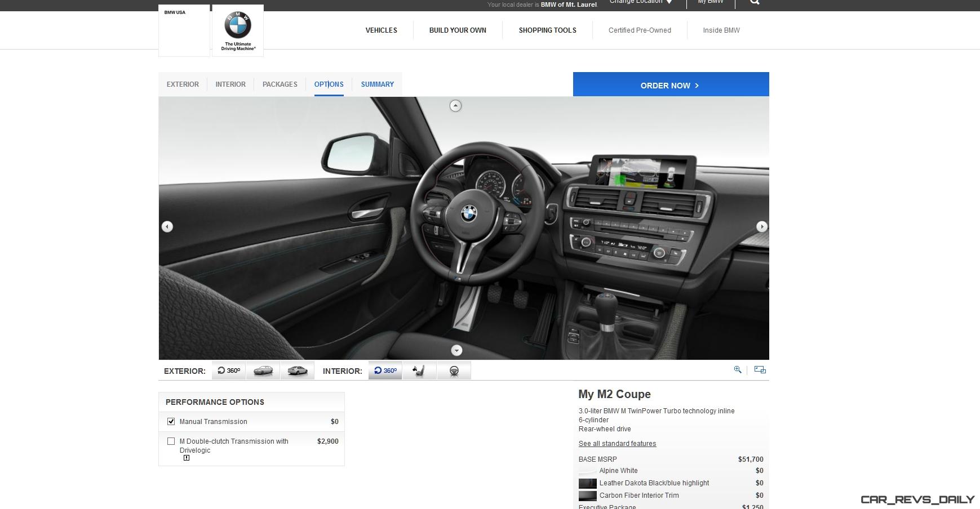
Task: Open the BUILD YOUR OWN menu
Action: click(458, 30)
